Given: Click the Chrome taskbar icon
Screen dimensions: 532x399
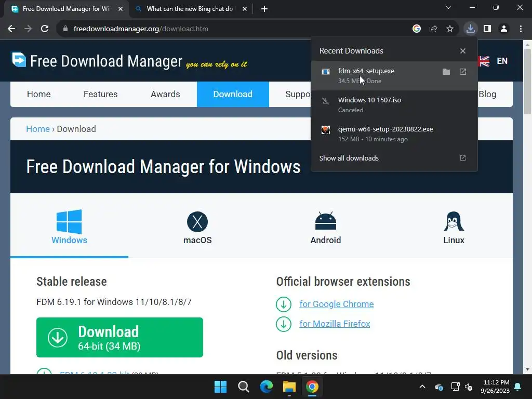Looking at the screenshot, I should [312, 387].
